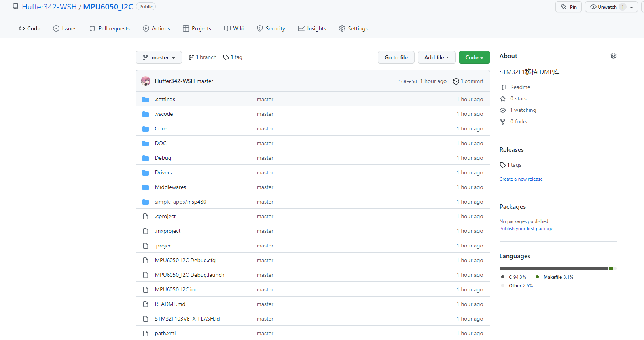Click the Other 2.6% language entry
This screenshot has height=340, width=644.
tap(517, 286)
